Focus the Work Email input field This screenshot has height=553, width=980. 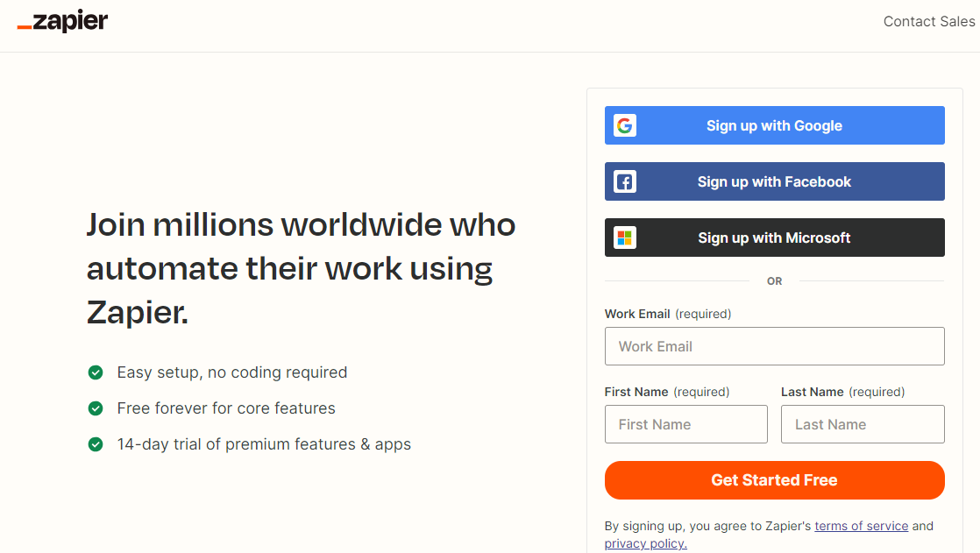(x=774, y=346)
